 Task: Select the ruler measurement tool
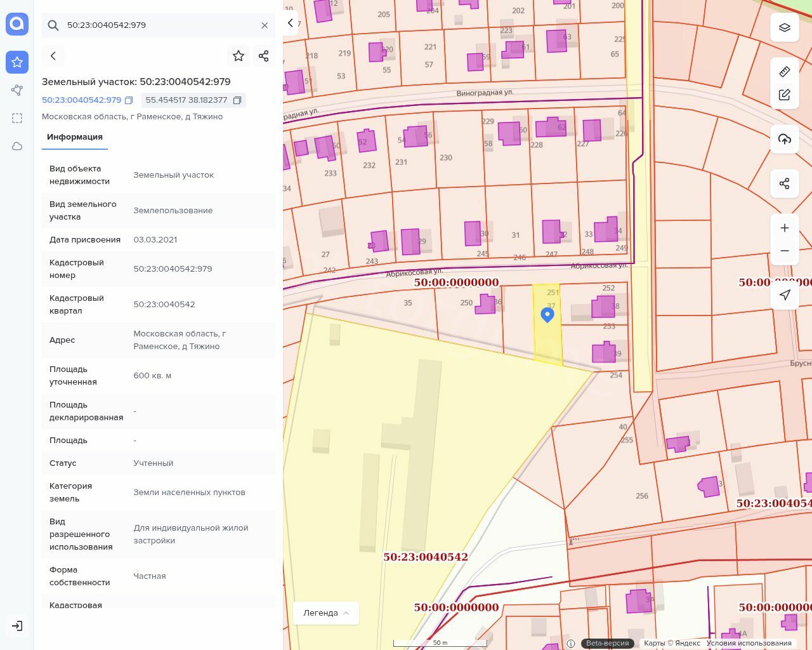[x=785, y=72]
